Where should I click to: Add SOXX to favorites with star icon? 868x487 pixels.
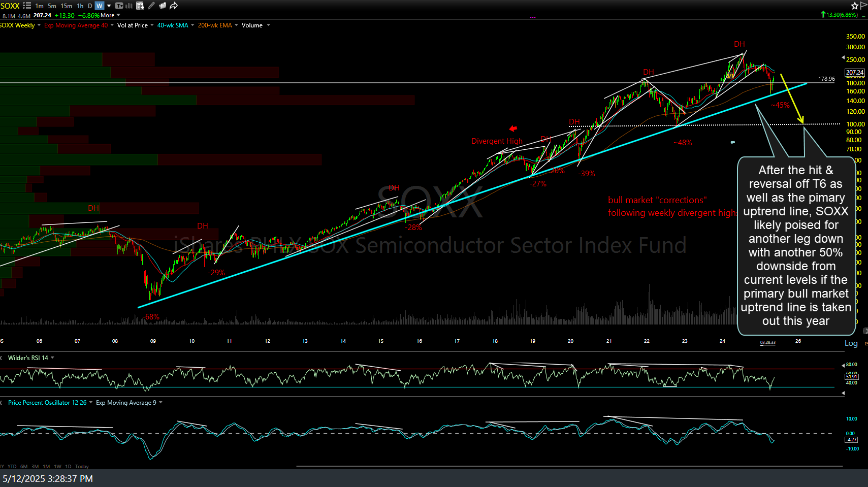point(855,6)
